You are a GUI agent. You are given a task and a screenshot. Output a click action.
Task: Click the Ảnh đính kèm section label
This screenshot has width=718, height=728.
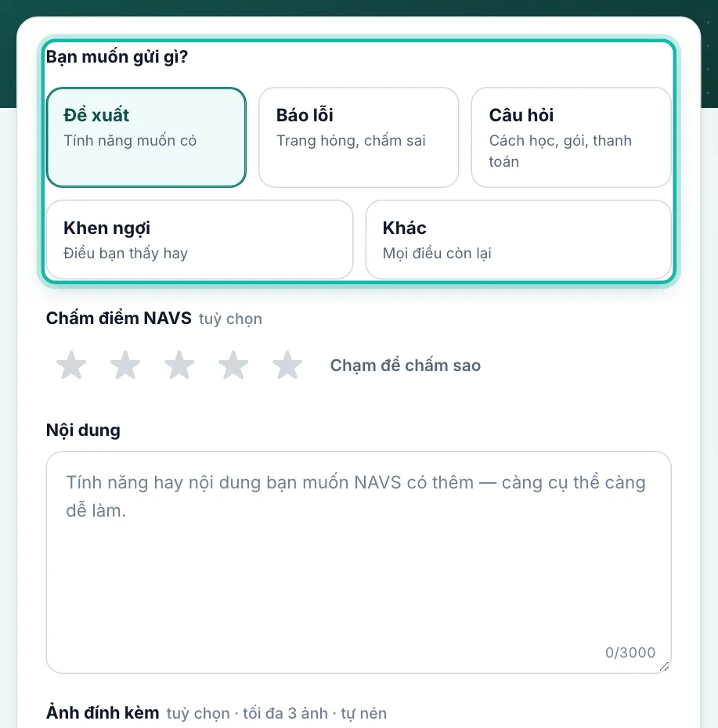click(x=102, y=712)
